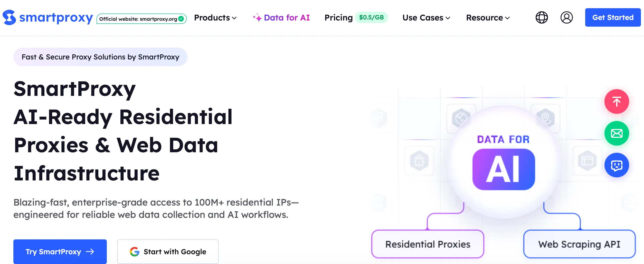Open the user account profile icon
Viewport: 644px width, 264px height.
click(x=566, y=17)
